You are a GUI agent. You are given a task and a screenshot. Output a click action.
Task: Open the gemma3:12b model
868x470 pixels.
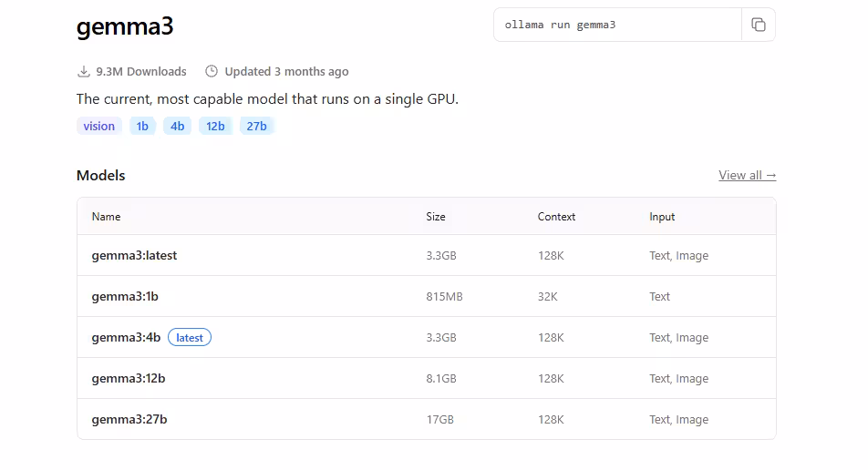point(129,378)
